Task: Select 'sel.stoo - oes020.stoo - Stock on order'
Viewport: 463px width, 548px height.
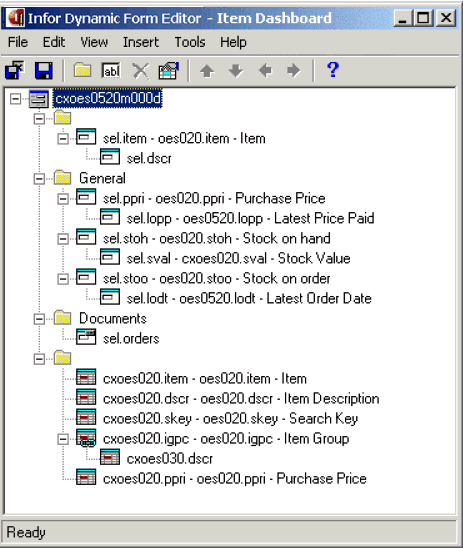Action: pos(217,279)
